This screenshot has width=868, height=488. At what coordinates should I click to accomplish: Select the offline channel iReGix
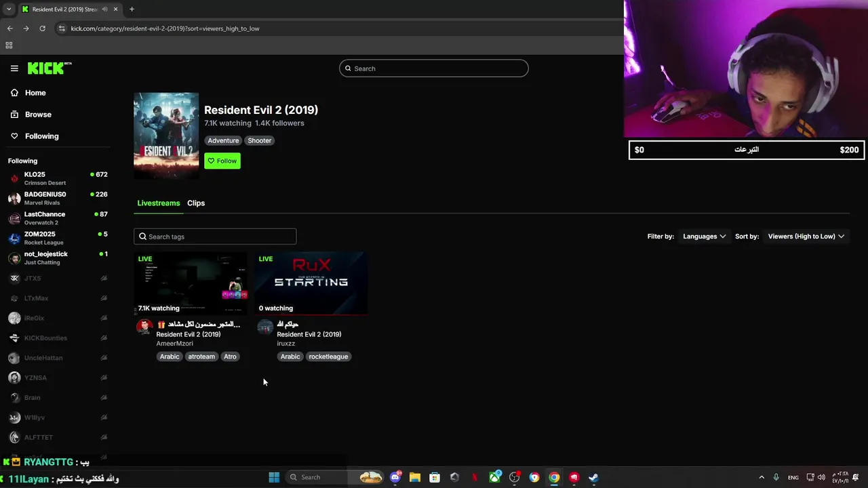tap(58, 318)
